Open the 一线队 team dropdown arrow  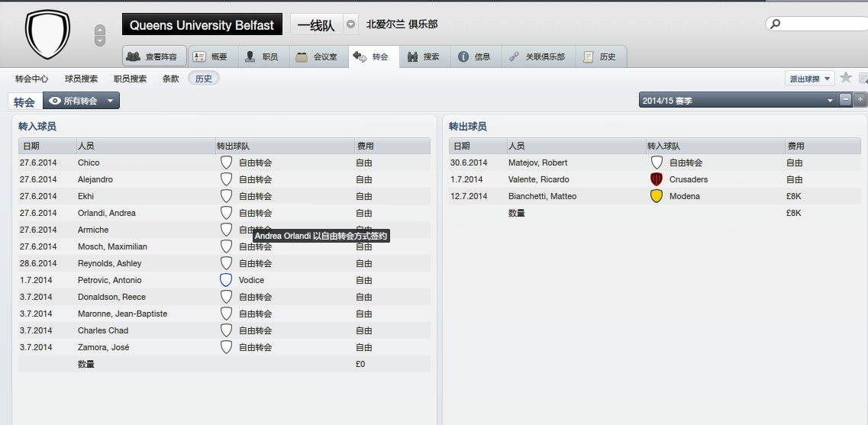click(x=351, y=25)
